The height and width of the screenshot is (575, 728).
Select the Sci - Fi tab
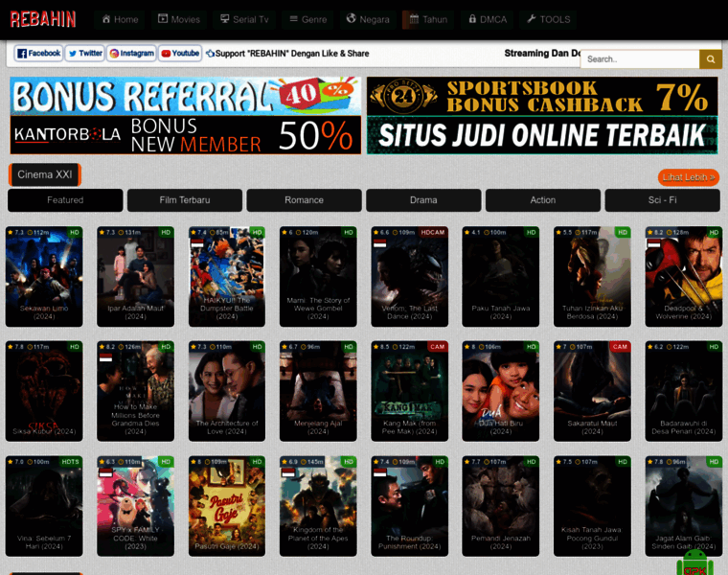point(663,200)
